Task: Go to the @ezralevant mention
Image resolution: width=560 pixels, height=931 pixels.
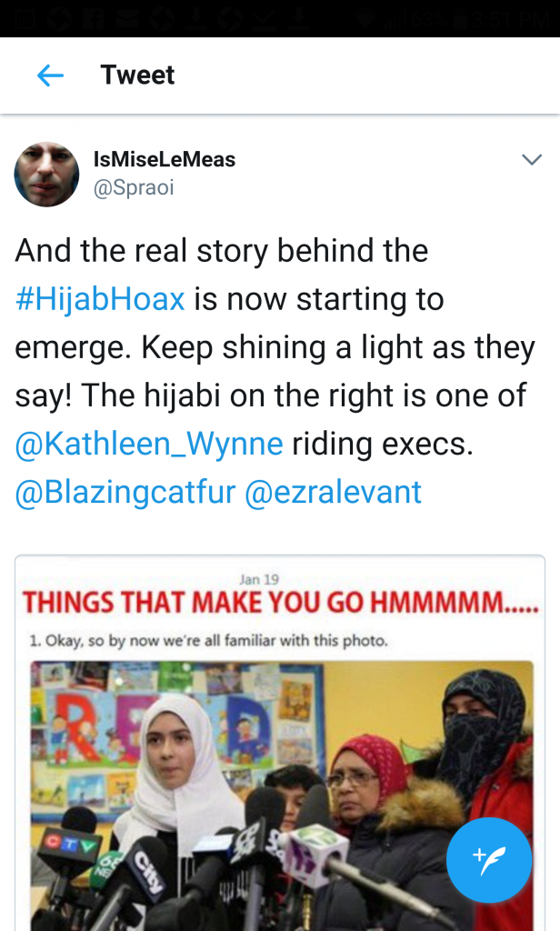Action: click(335, 492)
